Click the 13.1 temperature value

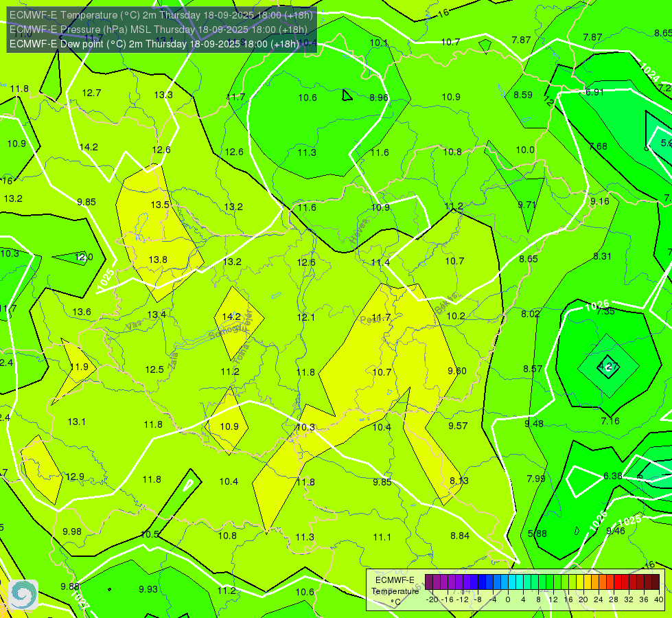[77, 422]
